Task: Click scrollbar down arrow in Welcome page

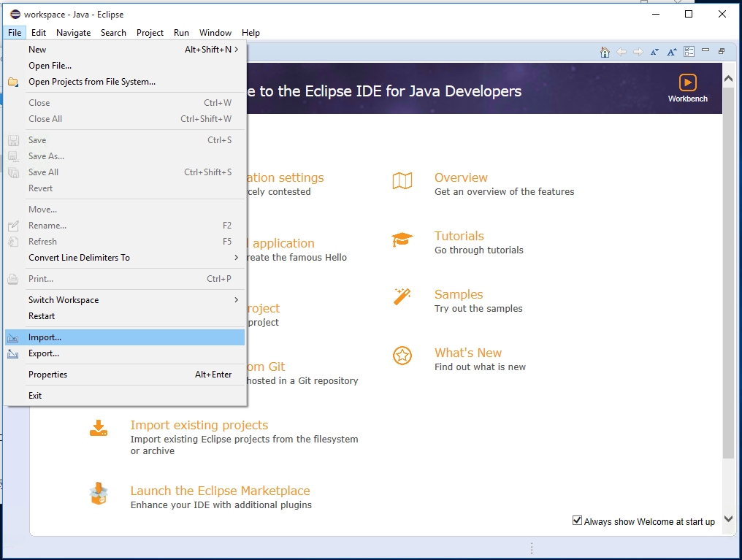Action: click(x=729, y=519)
